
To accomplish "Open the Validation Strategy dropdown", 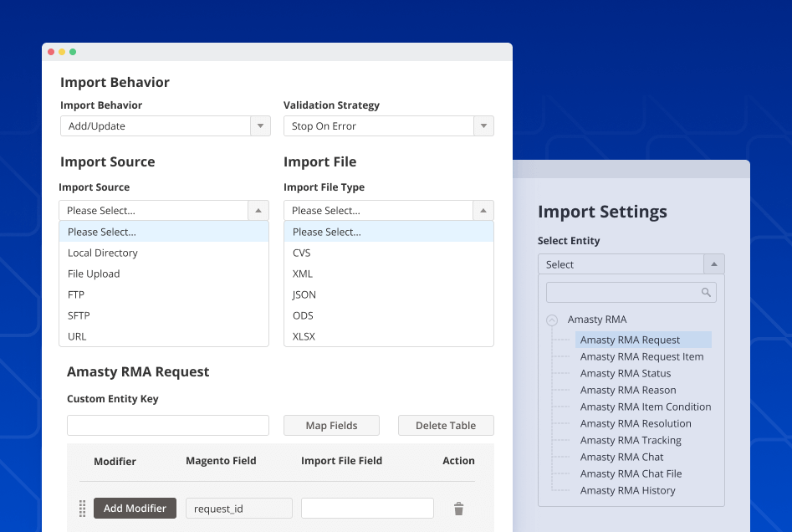I will pyautogui.click(x=389, y=124).
